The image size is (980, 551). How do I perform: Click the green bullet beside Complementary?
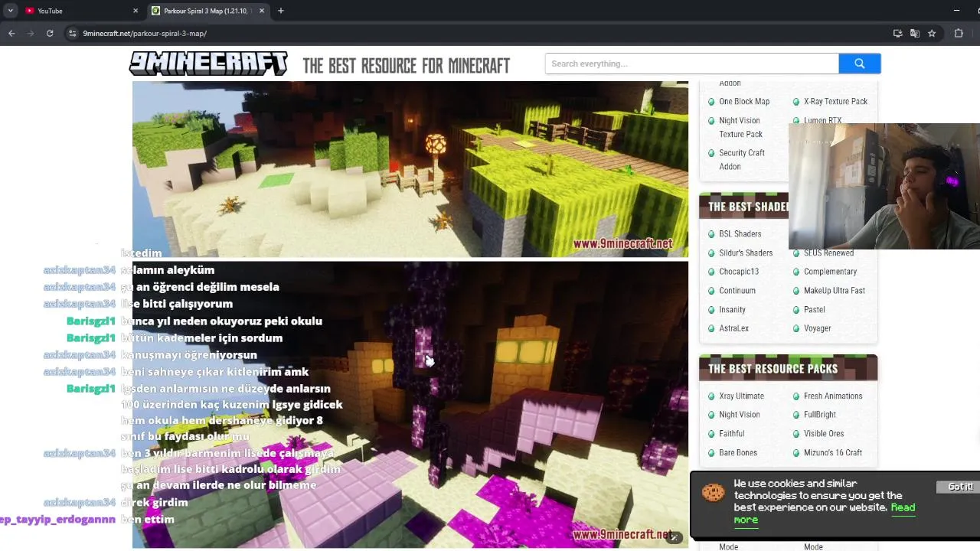coord(796,271)
